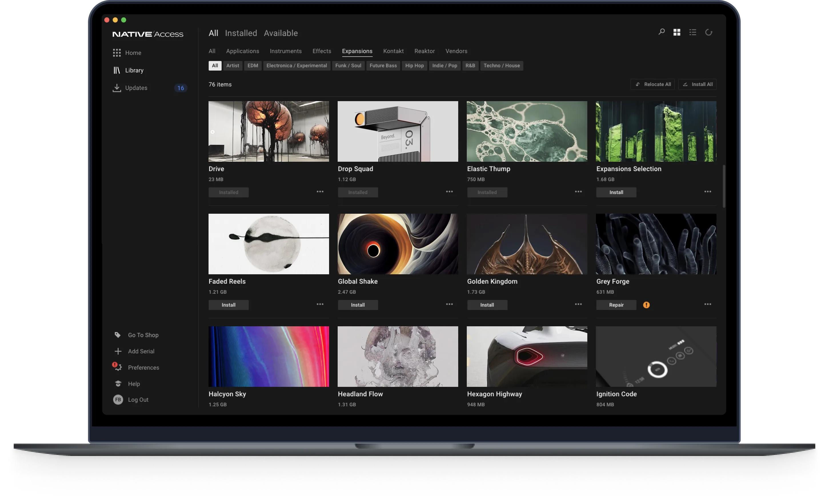Expand Expansions Selection ellipsis menu
829x504 pixels.
708,192
